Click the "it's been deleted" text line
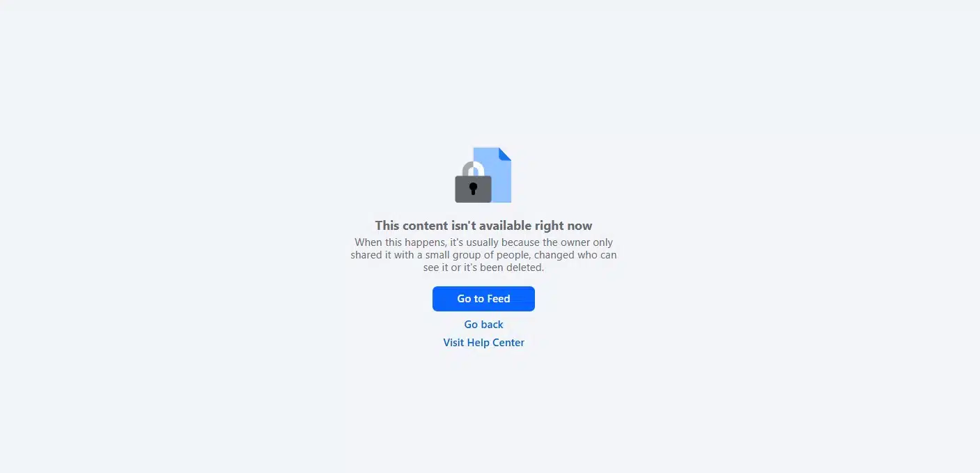The image size is (980, 473). tap(502, 267)
